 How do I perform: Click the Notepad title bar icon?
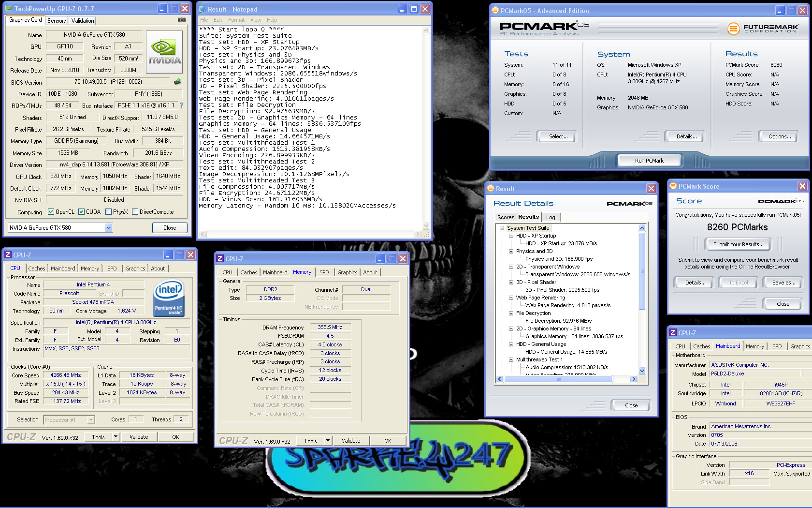tap(202, 9)
